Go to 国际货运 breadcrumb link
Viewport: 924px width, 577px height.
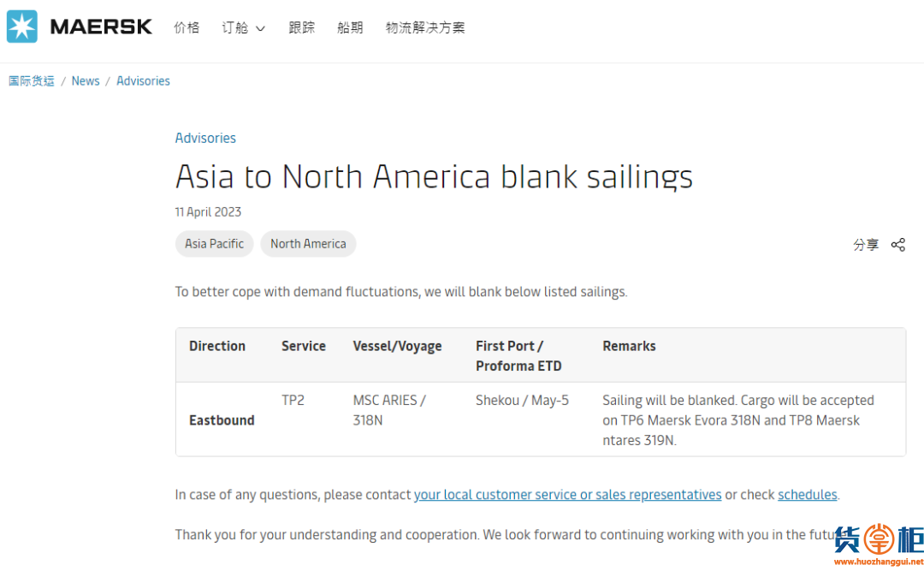tap(32, 80)
